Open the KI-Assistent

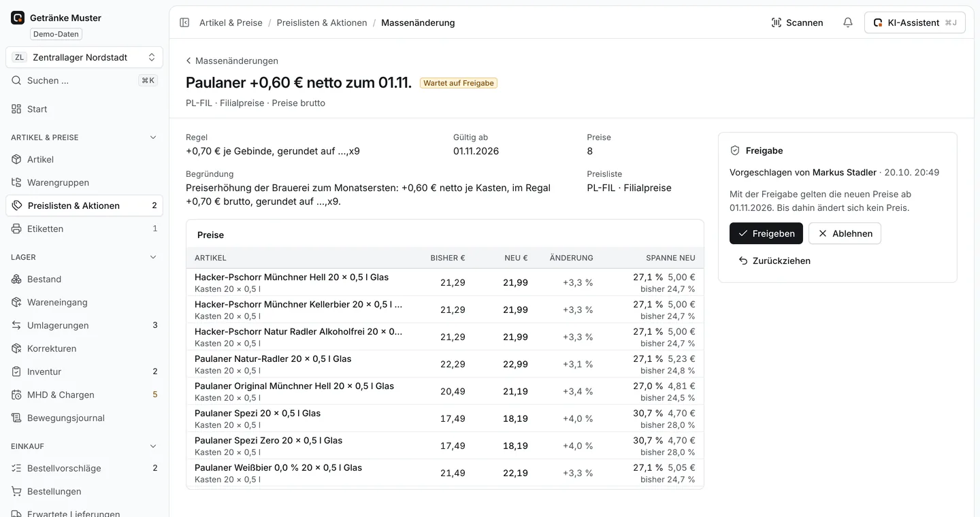click(x=915, y=22)
